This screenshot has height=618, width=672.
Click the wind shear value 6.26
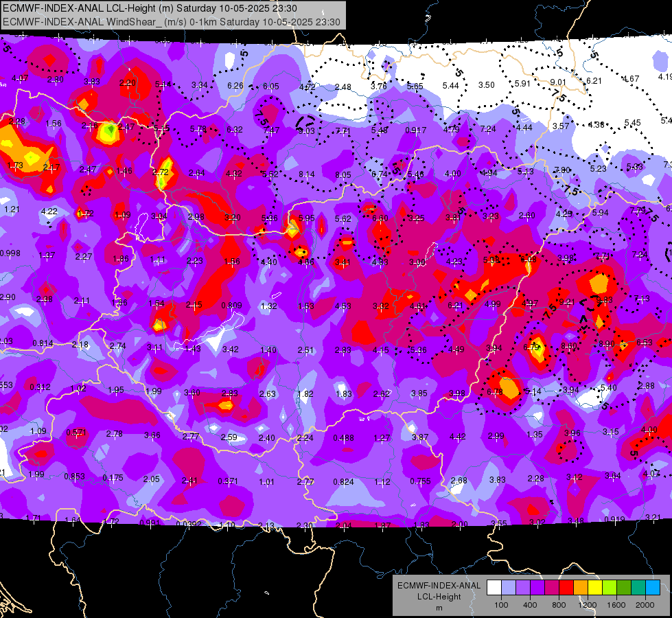point(235,86)
